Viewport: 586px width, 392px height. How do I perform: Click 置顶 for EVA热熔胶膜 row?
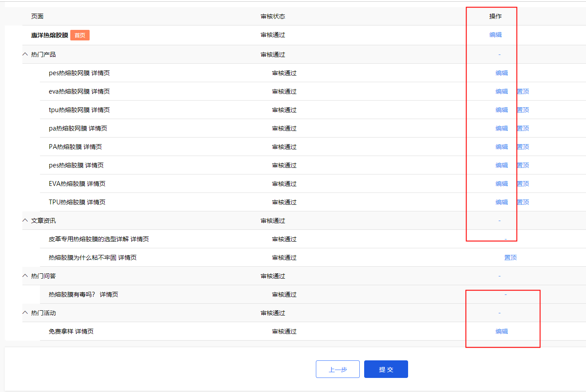pyautogui.click(x=523, y=184)
